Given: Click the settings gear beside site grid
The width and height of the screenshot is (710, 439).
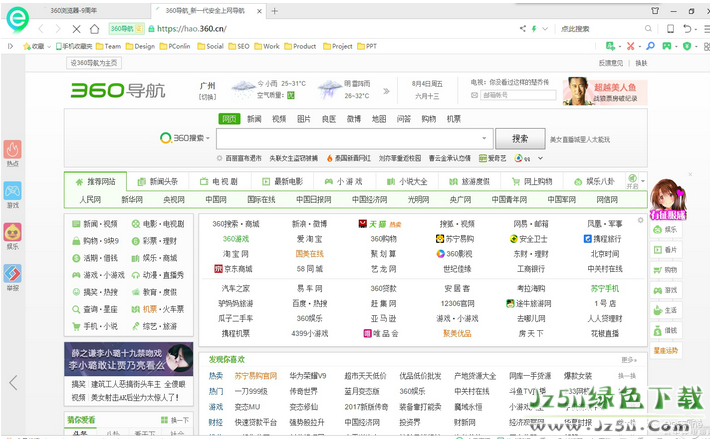Looking at the screenshot, I should coord(640,220).
